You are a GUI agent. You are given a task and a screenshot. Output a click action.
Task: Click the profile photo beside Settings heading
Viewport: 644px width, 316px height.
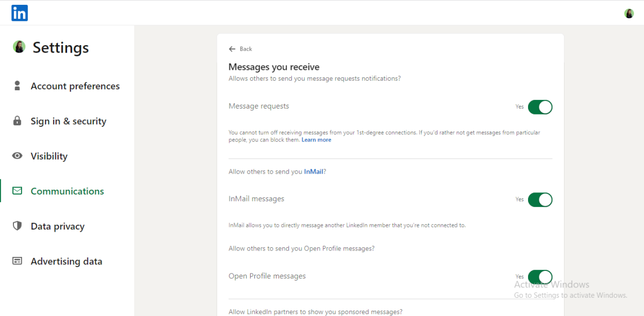tap(19, 47)
